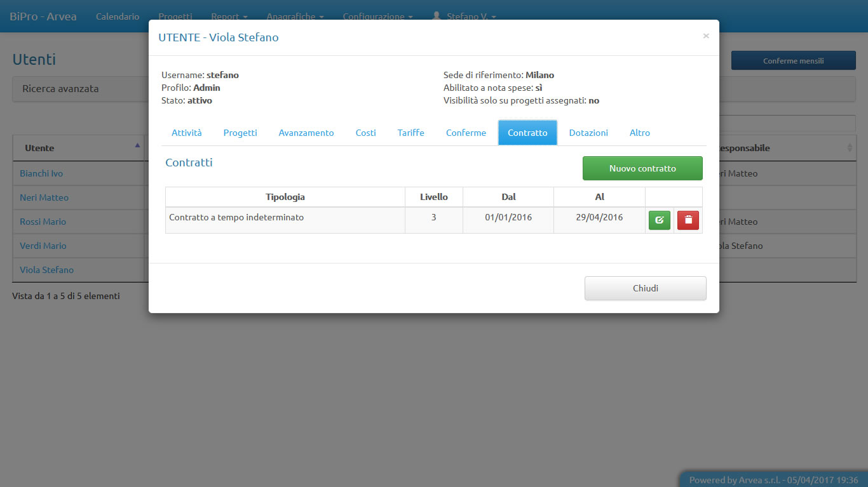Show the Altro tab
The width and height of the screenshot is (868, 487).
639,133
